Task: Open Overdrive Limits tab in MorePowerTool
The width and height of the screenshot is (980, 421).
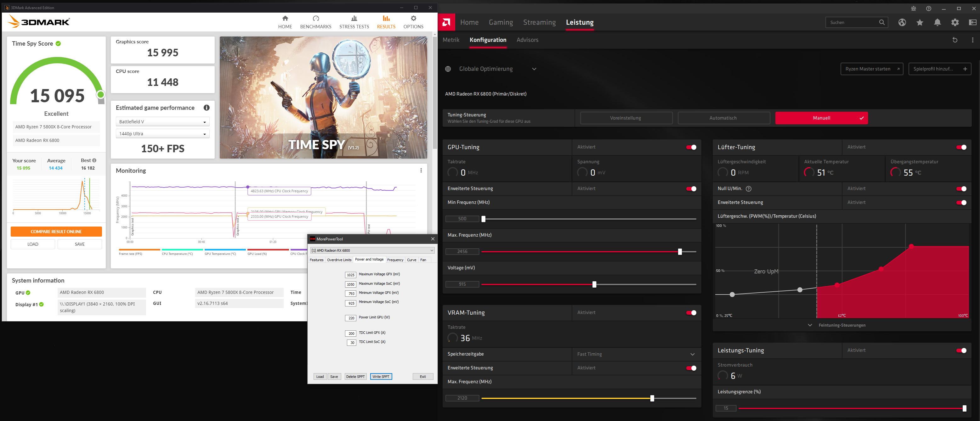Action: tap(339, 260)
